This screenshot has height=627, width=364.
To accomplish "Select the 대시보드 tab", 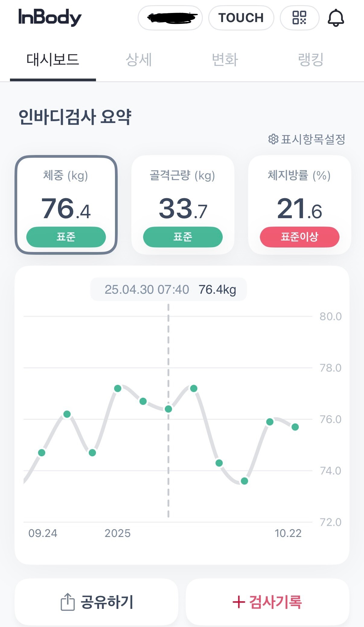I will click(x=53, y=60).
